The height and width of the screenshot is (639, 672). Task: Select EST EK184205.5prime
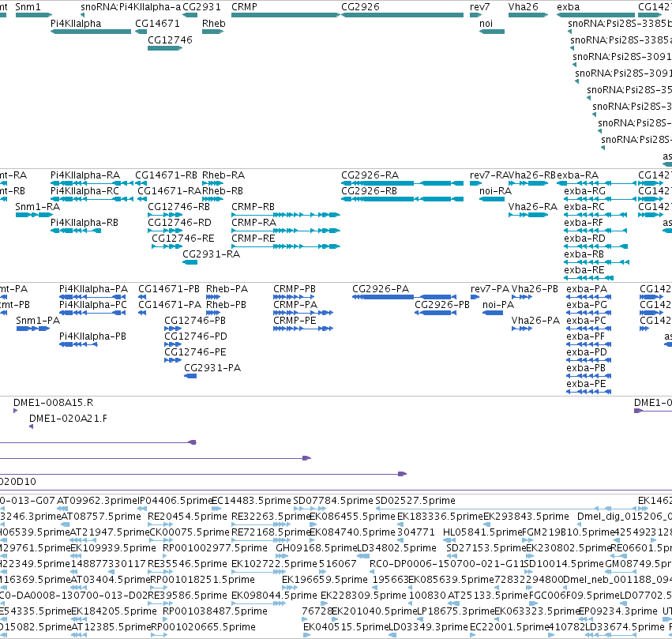(114, 611)
